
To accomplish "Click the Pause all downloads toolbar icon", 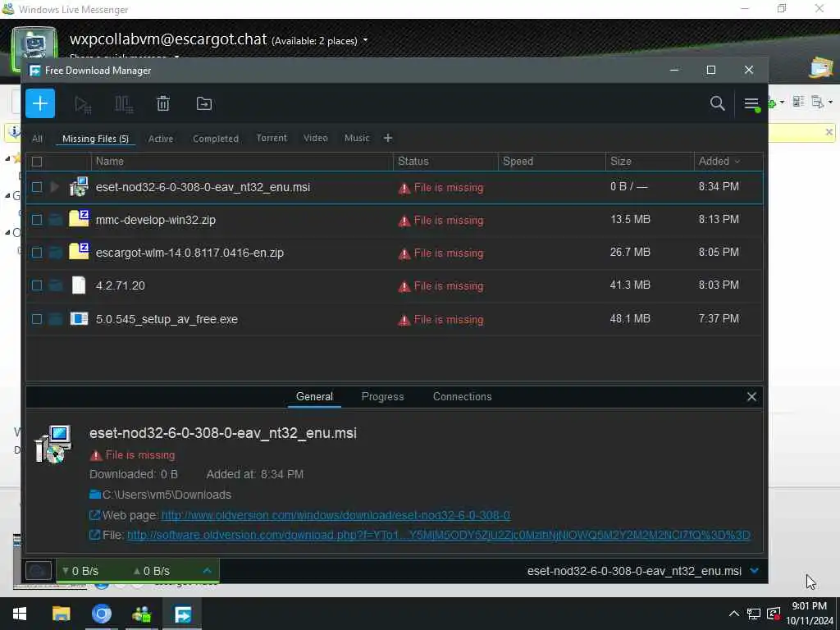I will (x=124, y=104).
